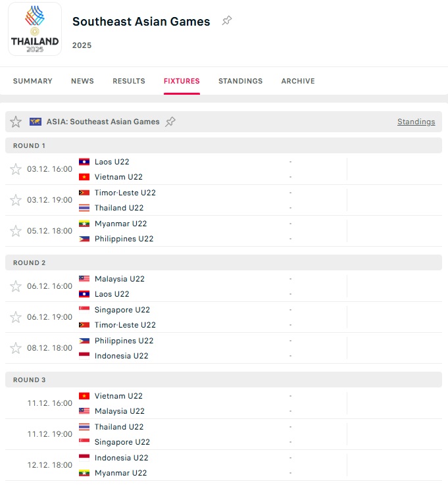Favorite the Philippines U22 vs Indonesia U22 match
This screenshot has width=448, height=494.
16,348
